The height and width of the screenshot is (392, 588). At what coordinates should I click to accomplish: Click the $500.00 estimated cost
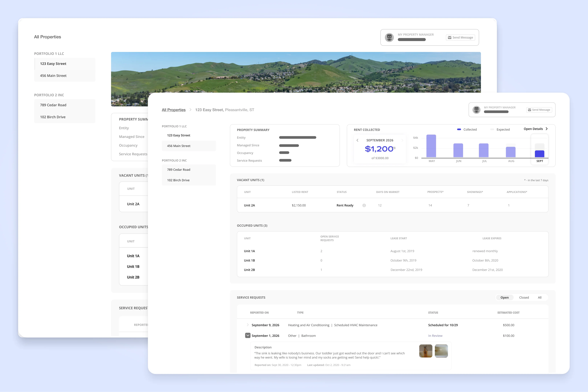509,325
